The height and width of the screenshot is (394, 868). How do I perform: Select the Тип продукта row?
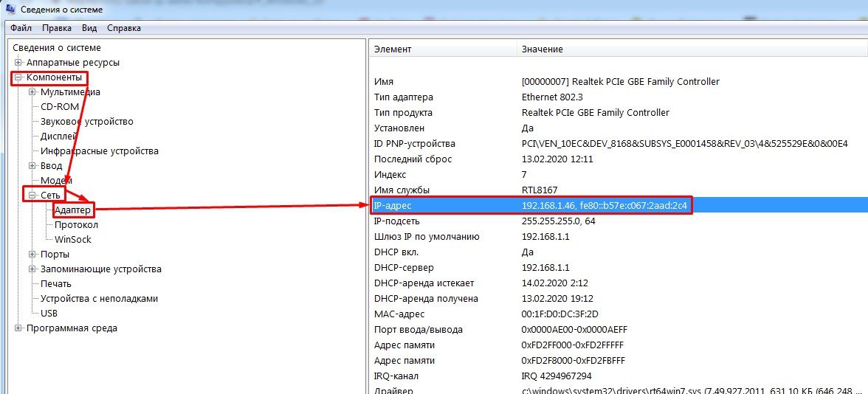(619, 112)
